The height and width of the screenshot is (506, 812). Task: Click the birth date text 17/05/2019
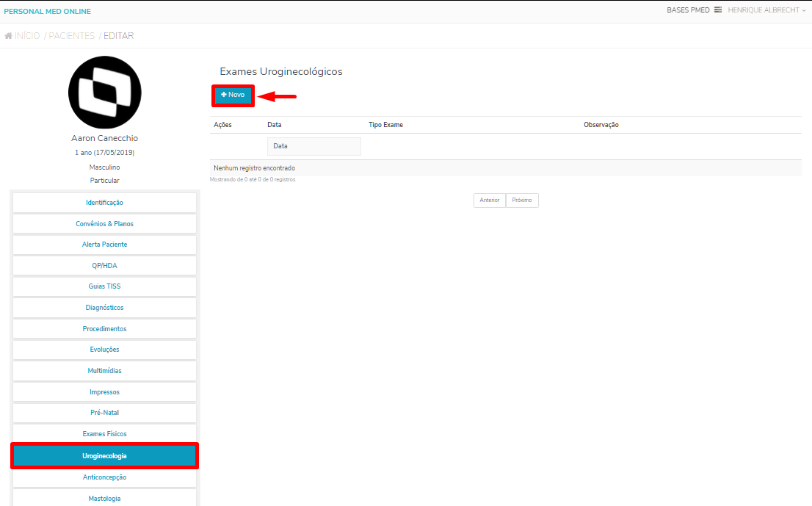(x=114, y=153)
